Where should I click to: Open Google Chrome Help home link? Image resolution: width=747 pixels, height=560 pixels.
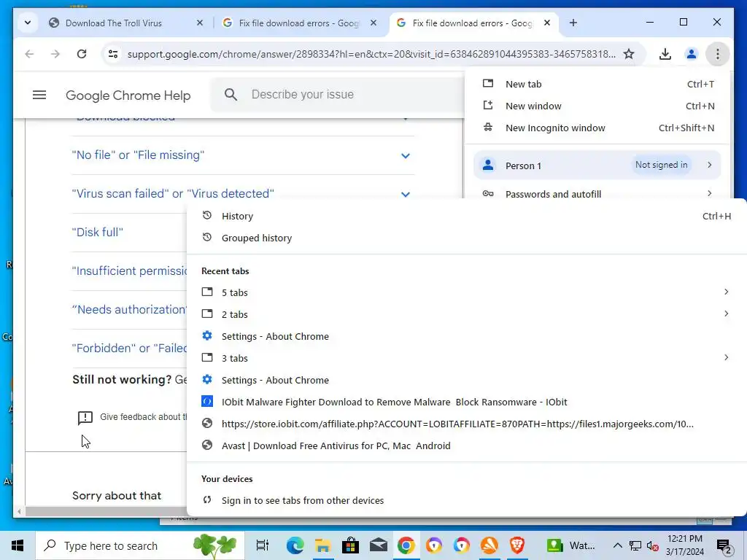(128, 96)
